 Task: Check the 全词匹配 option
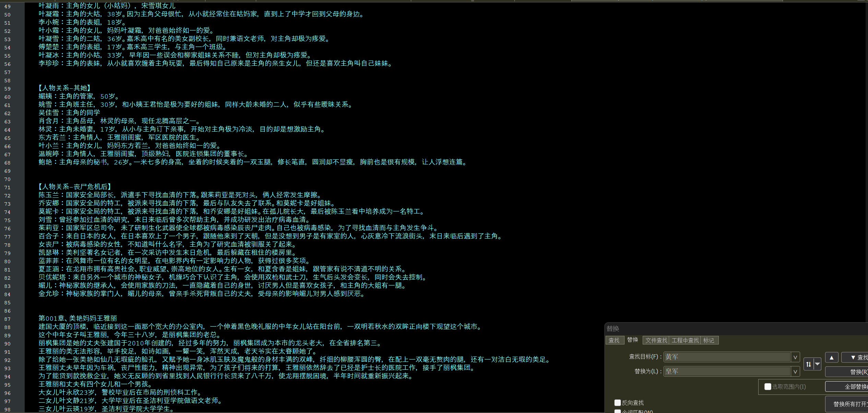(618, 411)
